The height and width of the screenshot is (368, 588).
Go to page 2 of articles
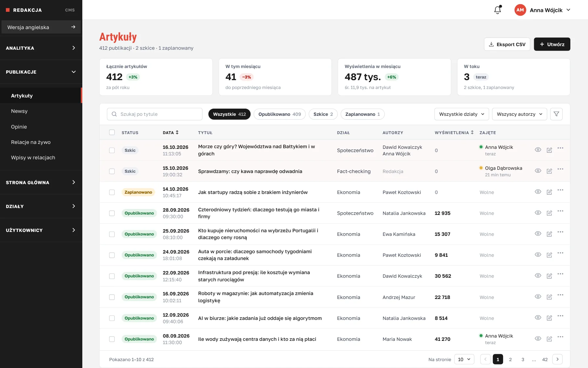[510, 359]
